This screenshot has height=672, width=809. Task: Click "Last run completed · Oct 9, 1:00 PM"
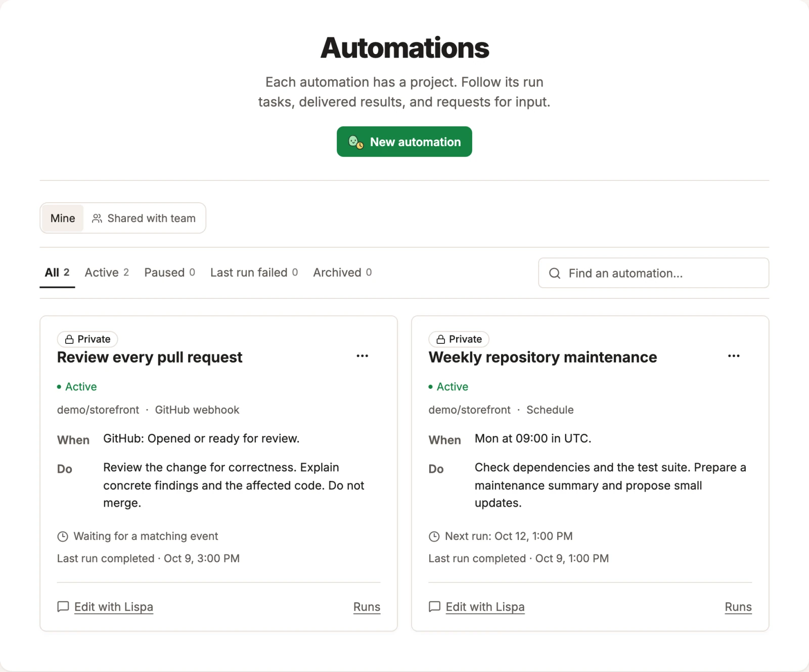pos(519,558)
